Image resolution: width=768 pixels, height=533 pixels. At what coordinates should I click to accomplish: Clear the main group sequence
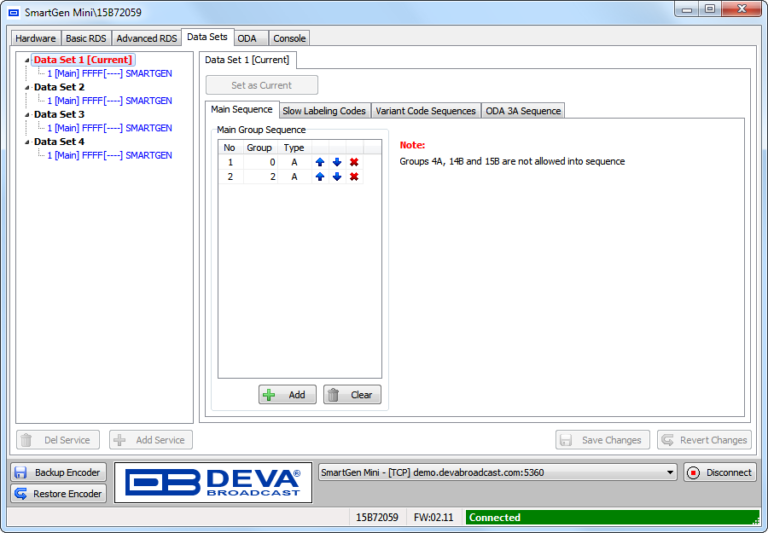[x=351, y=395]
